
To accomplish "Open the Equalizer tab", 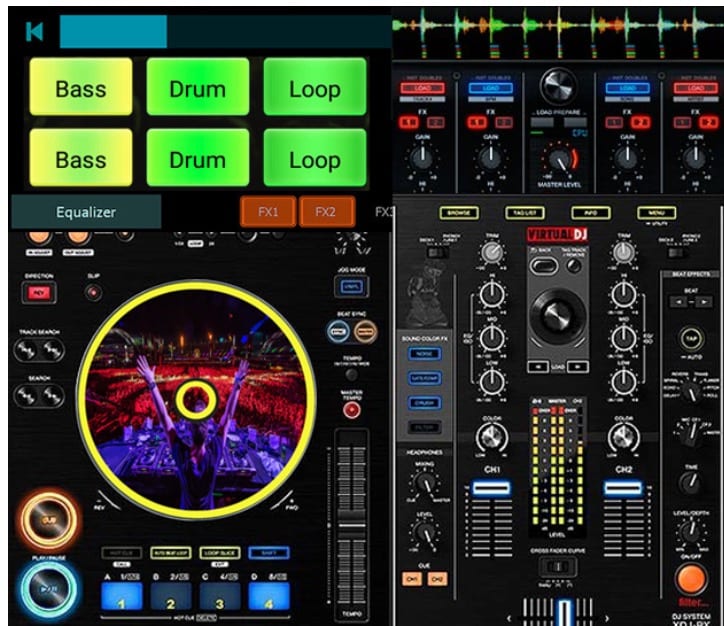I will (x=86, y=212).
